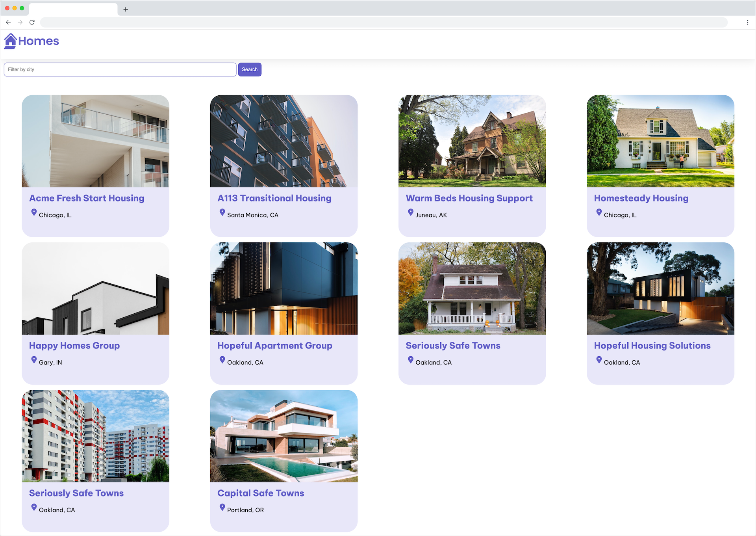Click the browser refresh icon
The width and height of the screenshot is (756, 536).
pyautogui.click(x=32, y=22)
